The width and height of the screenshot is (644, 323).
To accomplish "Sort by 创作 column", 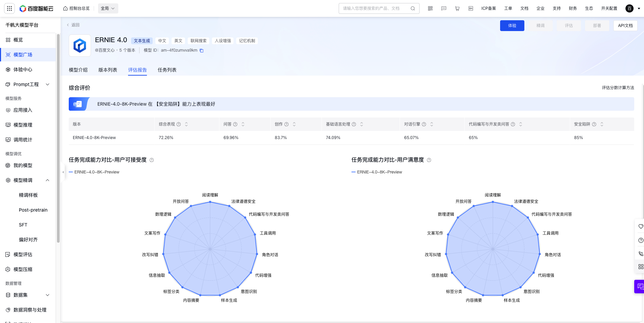I will tap(294, 124).
